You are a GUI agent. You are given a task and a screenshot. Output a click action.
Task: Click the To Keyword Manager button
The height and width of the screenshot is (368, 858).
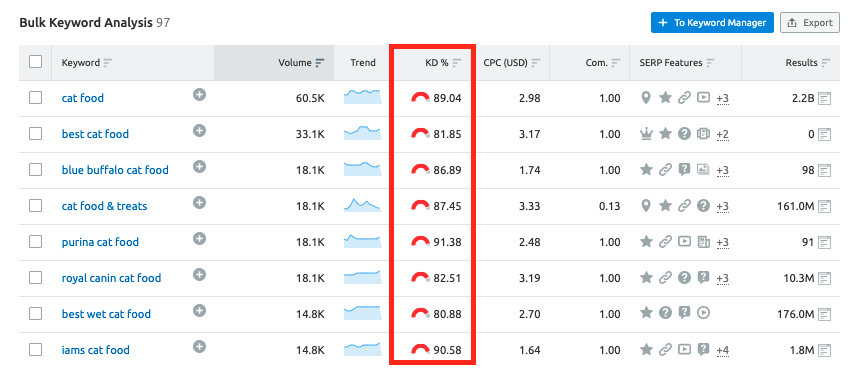point(712,22)
